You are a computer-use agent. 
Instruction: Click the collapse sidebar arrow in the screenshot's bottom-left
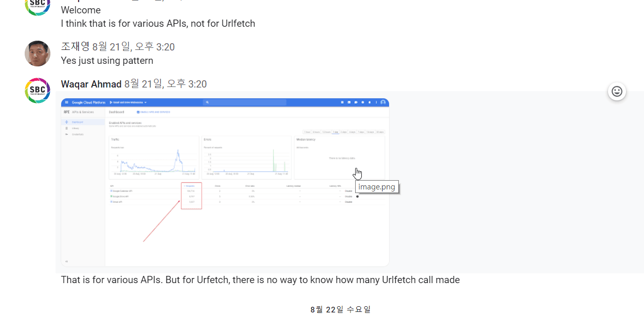pyautogui.click(x=66, y=261)
